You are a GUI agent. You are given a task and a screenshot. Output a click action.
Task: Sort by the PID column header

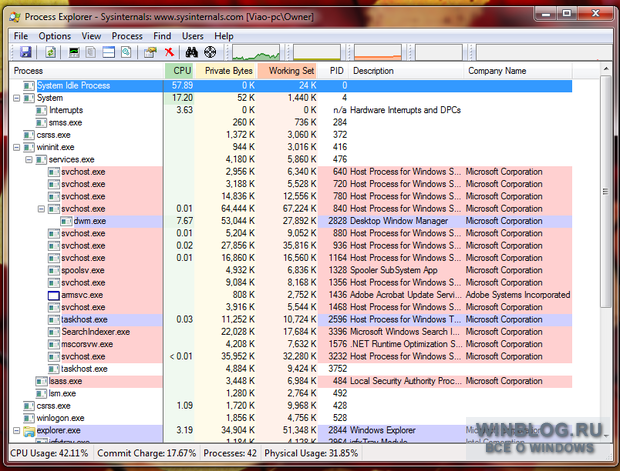coord(334,71)
